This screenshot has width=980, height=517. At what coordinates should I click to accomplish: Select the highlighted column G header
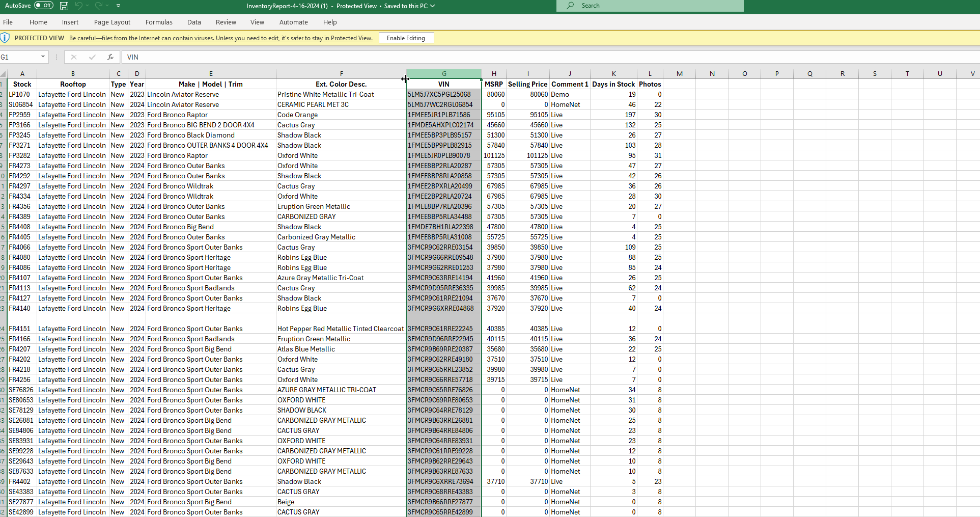coord(444,74)
